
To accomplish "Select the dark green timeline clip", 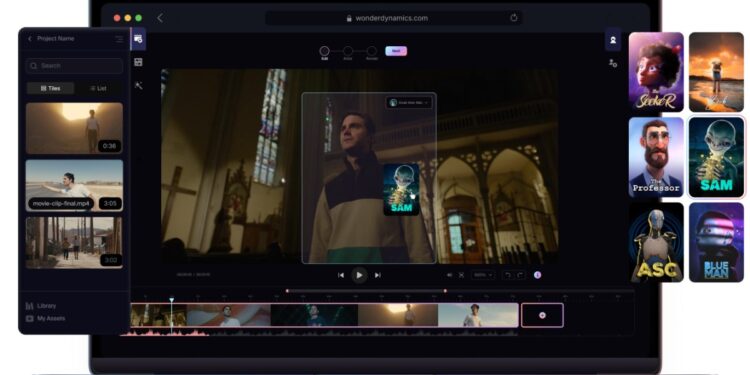I will [314, 315].
